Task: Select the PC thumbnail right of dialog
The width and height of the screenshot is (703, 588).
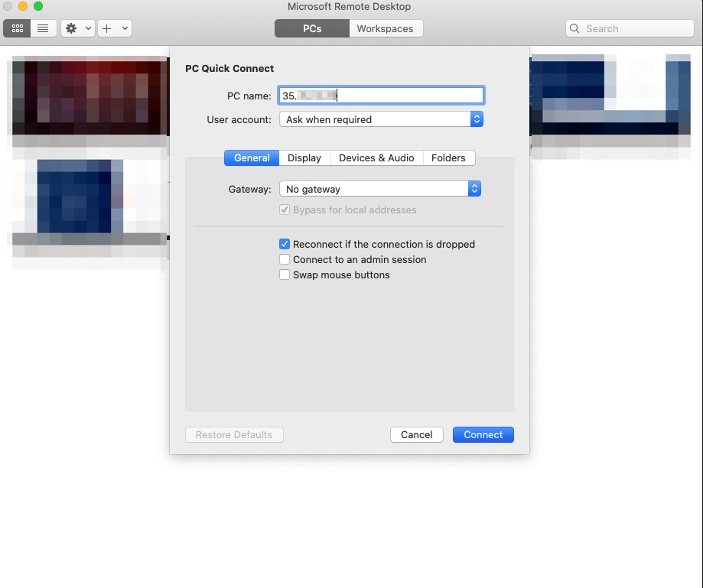Action: tap(610, 95)
